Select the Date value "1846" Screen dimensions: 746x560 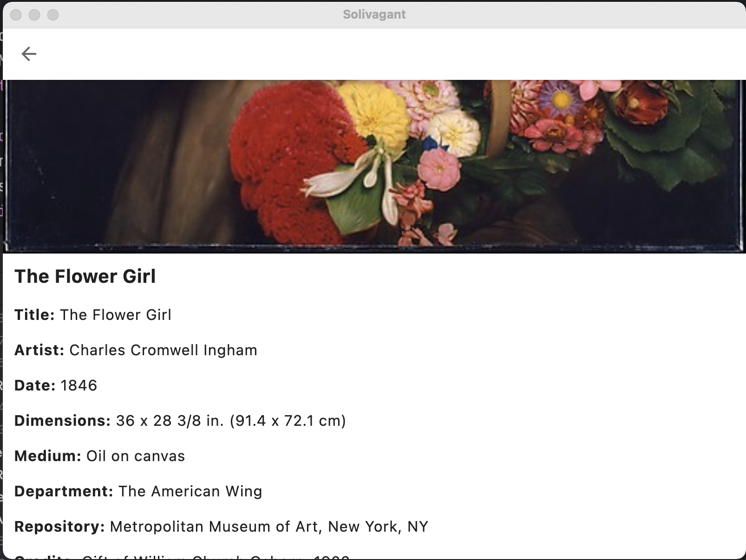79,385
